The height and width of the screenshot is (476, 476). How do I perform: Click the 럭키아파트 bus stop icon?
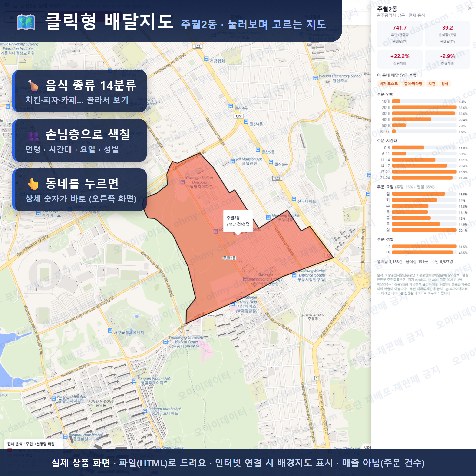coord(38,213)
